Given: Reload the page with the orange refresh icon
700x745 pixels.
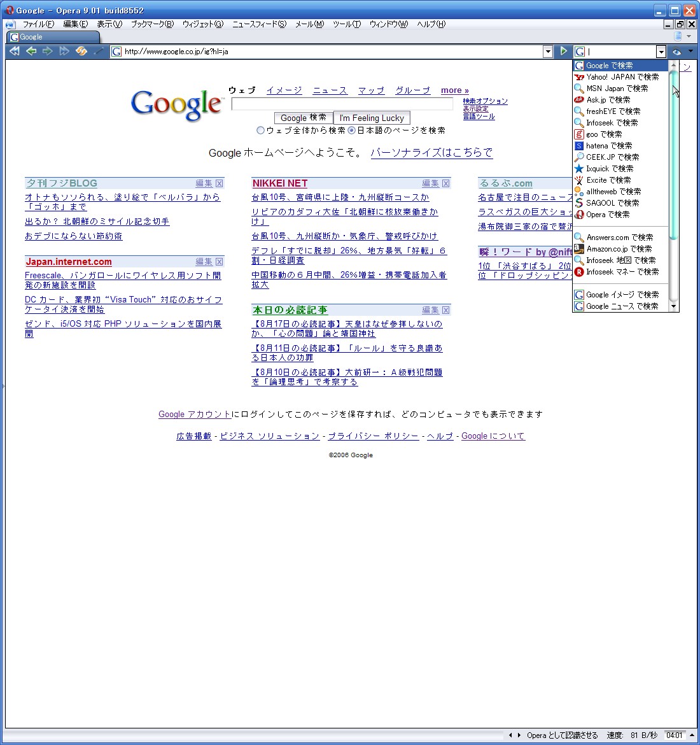Looking at the screenshot, I should click(x=81, y=52).
